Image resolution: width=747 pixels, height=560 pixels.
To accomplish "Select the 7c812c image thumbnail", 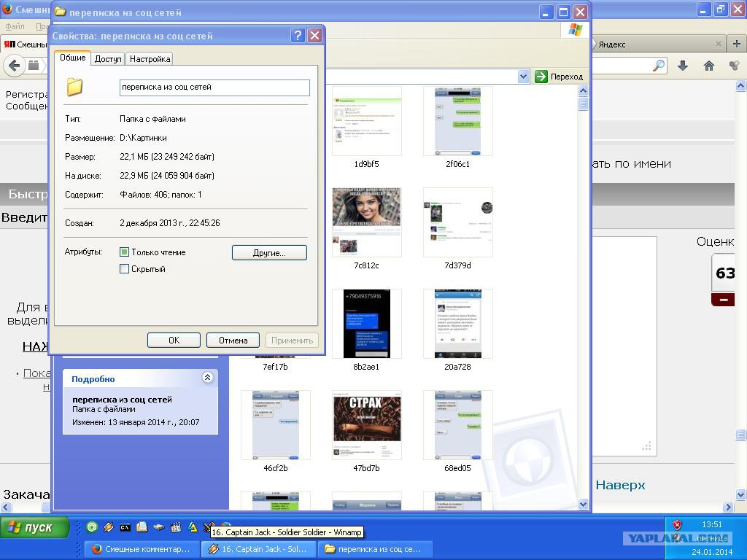I will [x=366, y=222].
